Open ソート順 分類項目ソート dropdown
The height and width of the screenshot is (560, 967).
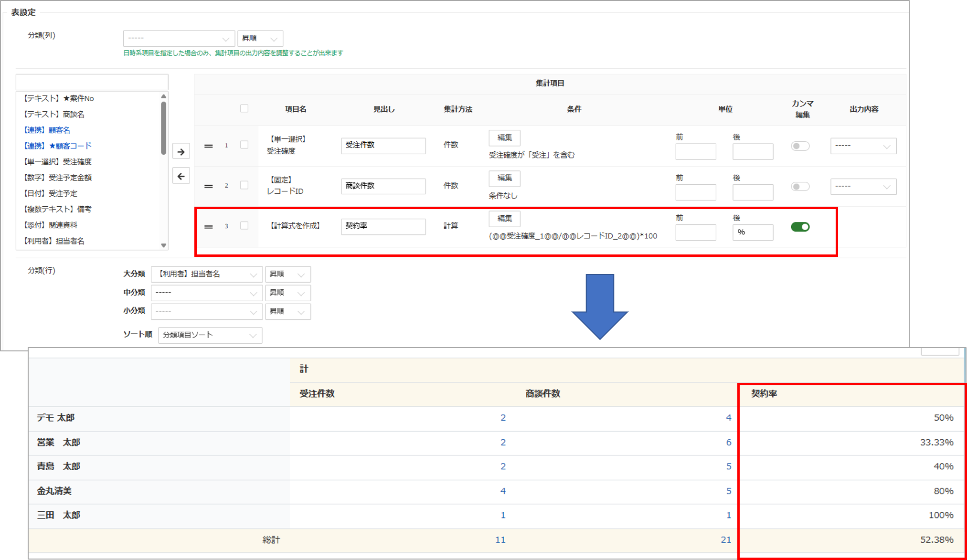210,335
